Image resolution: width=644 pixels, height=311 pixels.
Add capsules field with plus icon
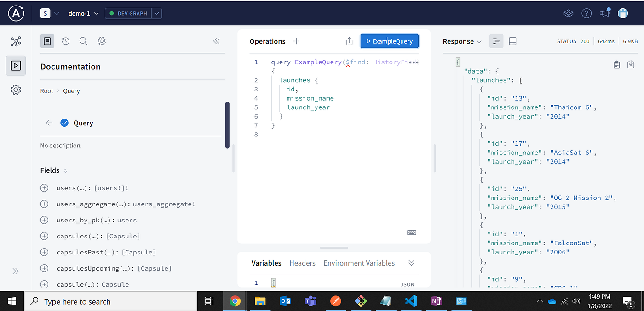[44, 236]
